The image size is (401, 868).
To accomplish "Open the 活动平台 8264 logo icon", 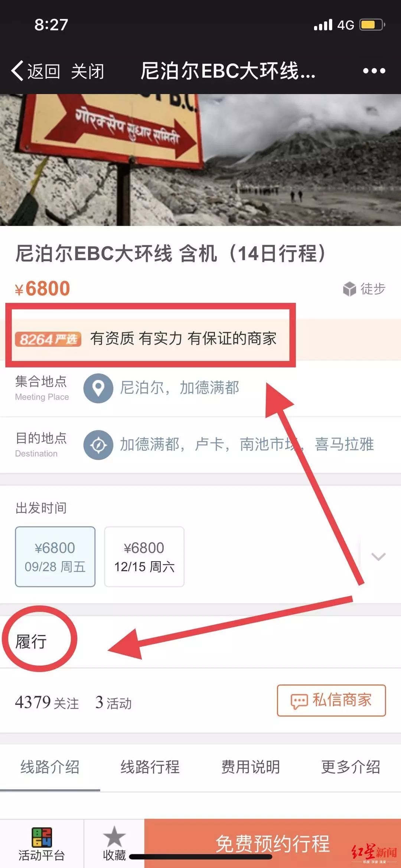I will (x=42, y=837).
